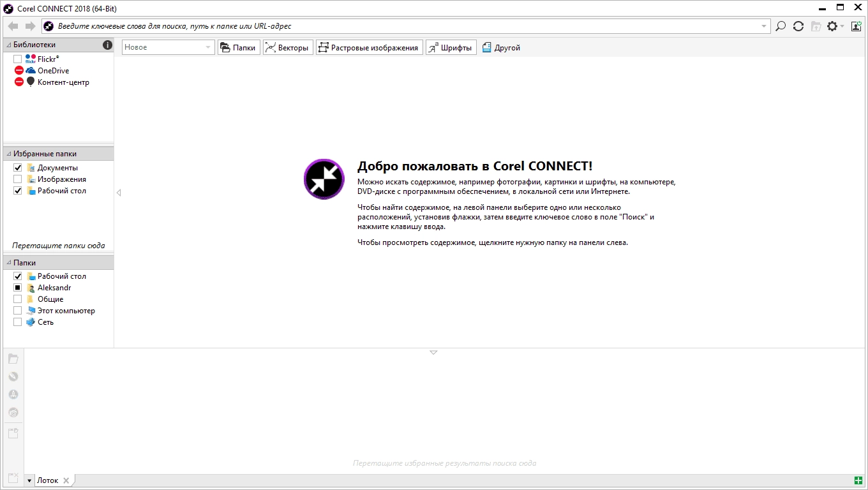Navigate forward with the right arrow
The height and width of the screenshot is (490, 868).
(x=30, y=26)
